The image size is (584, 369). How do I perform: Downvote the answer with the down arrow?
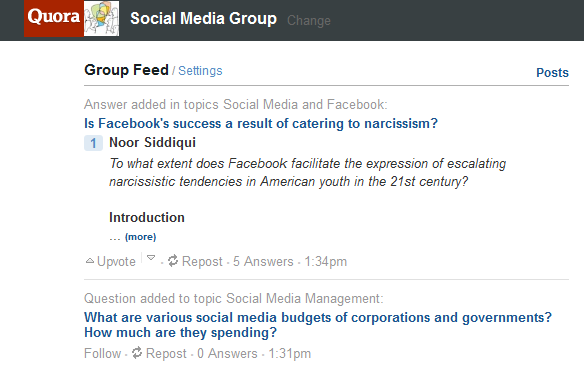(x=150, y=257)
